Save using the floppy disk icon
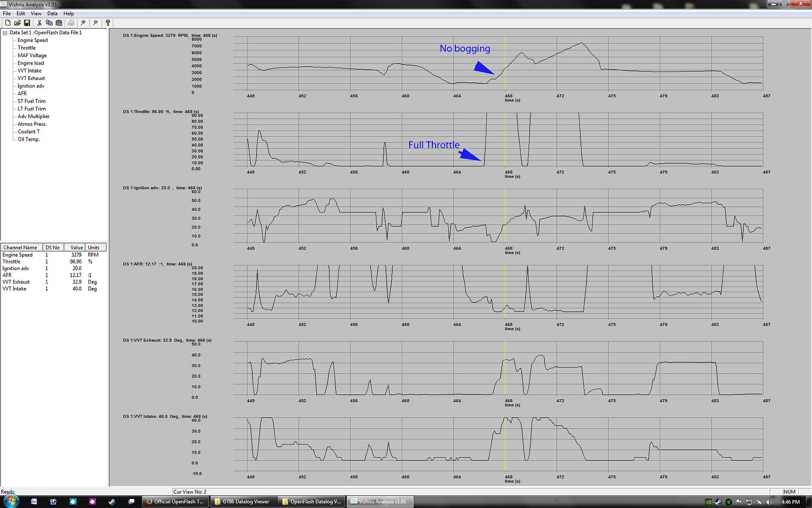 [x=27, y=23]
